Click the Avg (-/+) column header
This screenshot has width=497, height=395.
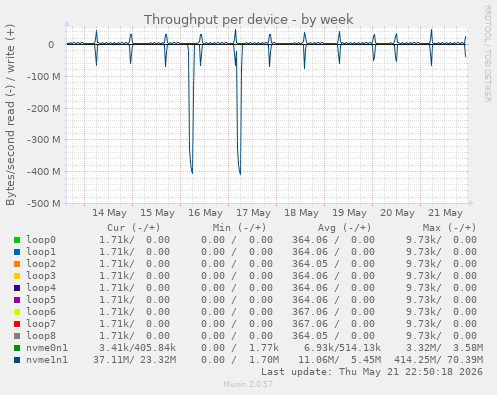(344, 228)
